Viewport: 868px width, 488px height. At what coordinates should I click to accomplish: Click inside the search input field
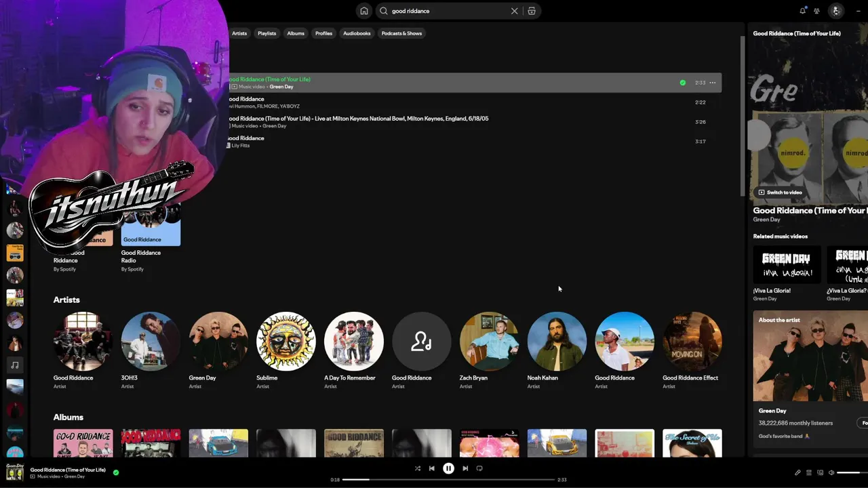coord(448,11)
